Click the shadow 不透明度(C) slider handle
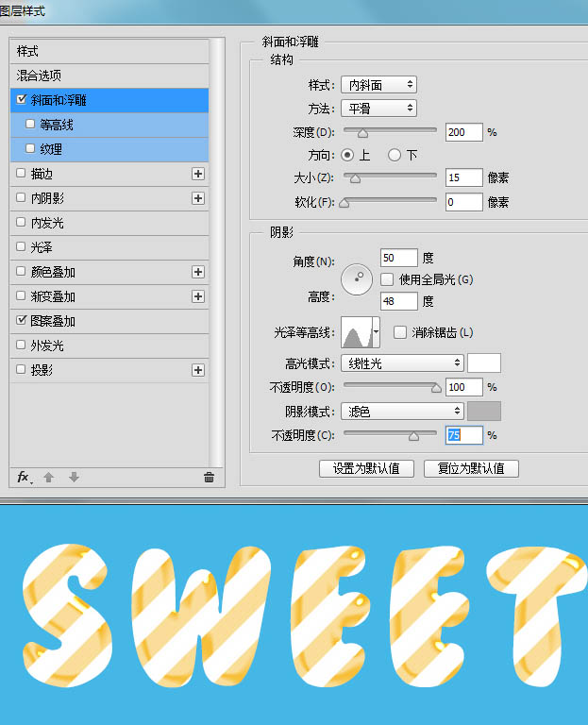Image resolution: width=588 pixels, height=725 pixels. click(413, 436)
